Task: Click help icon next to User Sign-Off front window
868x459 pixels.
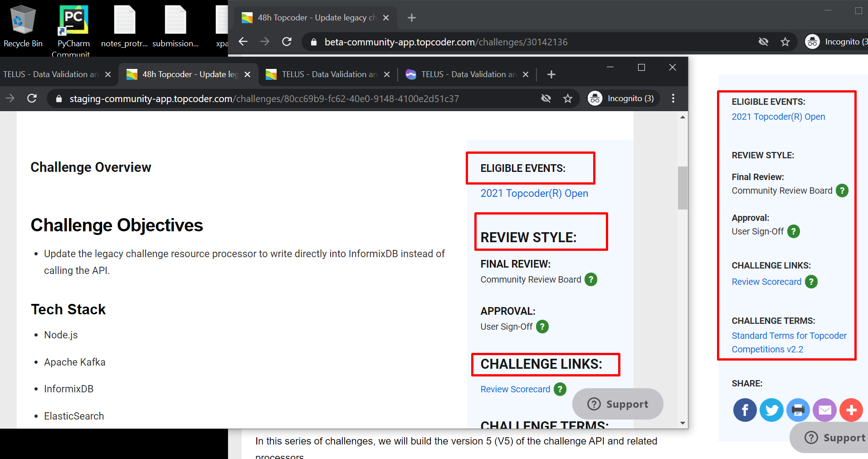Action: [x=542, y=327]
